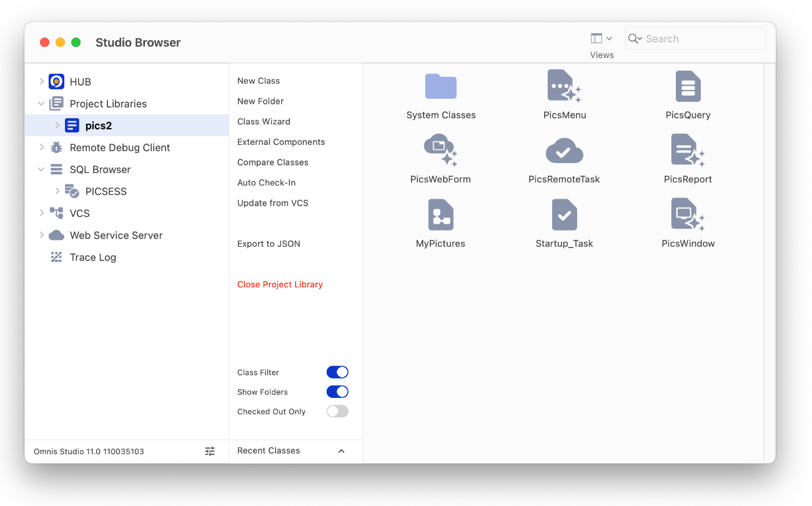Image resolution: width=812 pixels, height=506 pixels.
Task: Click Close Project Library
Action: point(280,284)
